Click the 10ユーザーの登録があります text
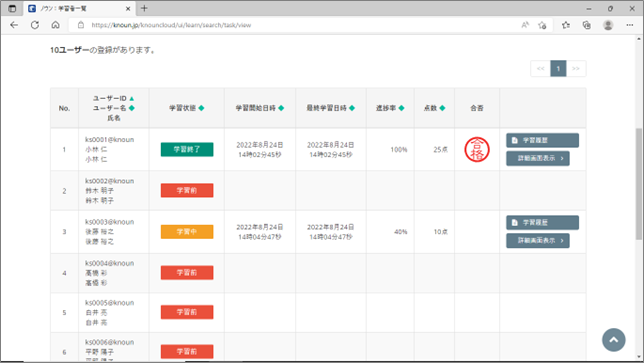This screenshot has height=363, width=644. [103, 50]
